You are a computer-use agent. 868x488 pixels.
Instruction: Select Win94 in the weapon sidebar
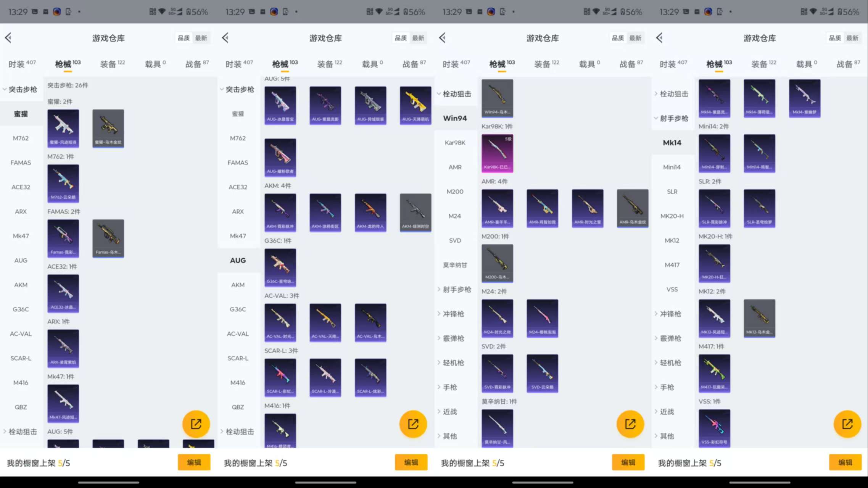[x=455, y=118]
